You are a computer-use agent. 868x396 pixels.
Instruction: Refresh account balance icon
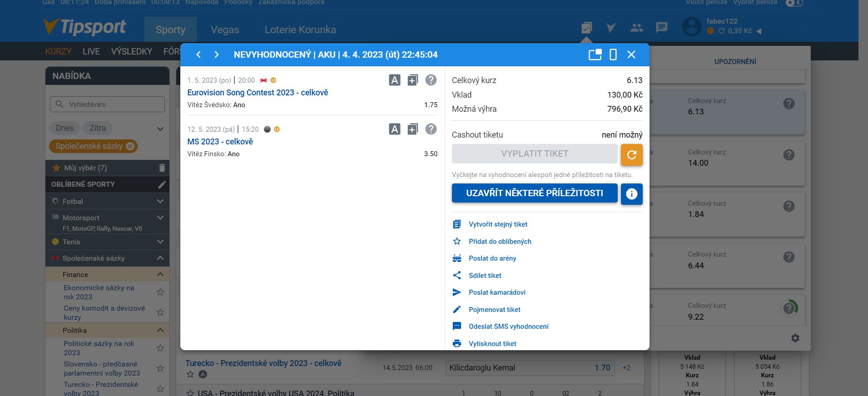(721, 31)
